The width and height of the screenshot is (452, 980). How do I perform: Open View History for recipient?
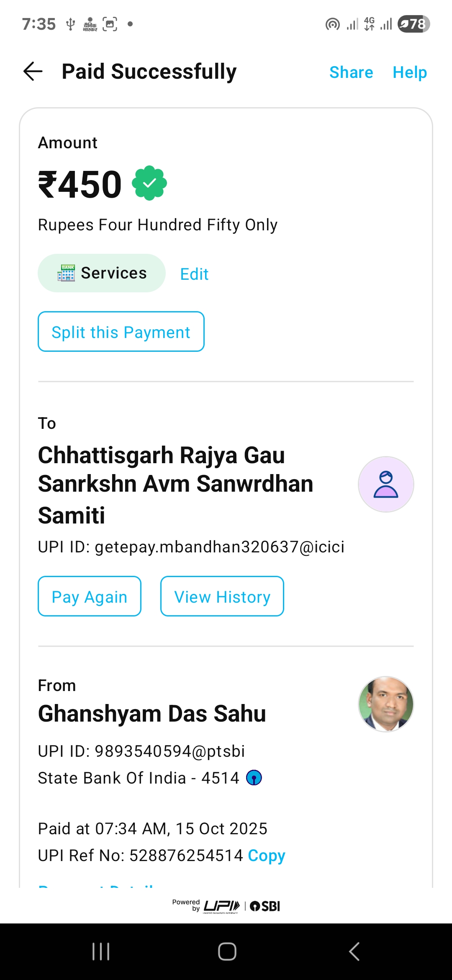pyautogui.click(x=222, y=596)
